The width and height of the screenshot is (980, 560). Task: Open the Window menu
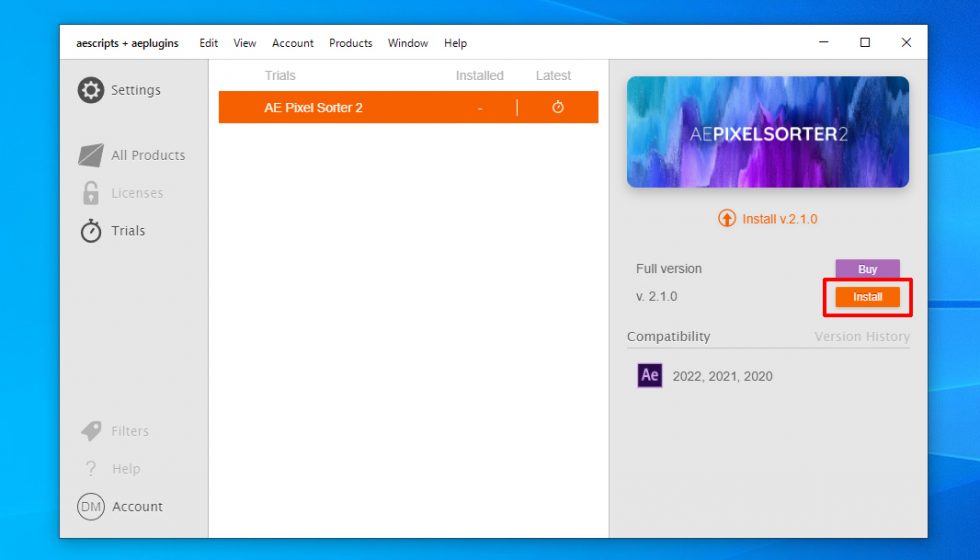coord(408,43)
